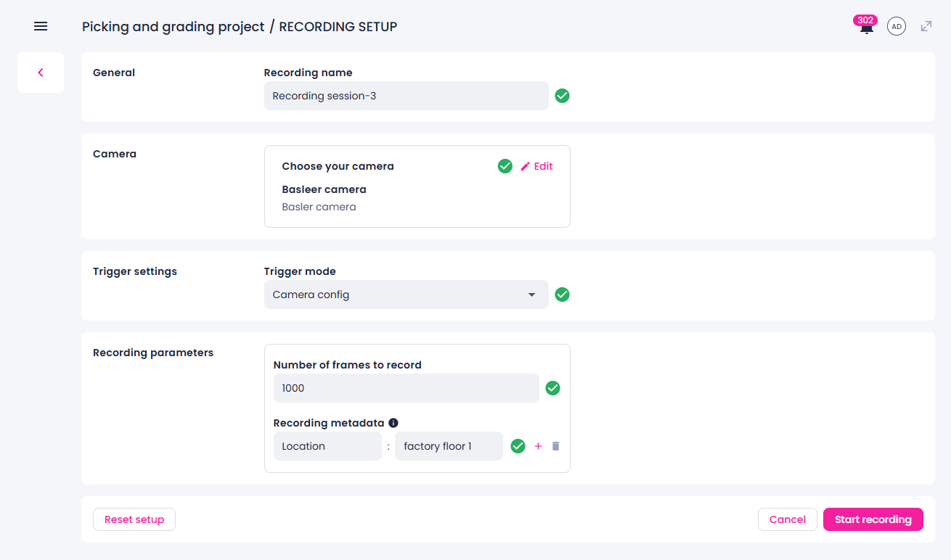
Task: Click the factory floor 1 value field
Action: [x=449, y=446]
